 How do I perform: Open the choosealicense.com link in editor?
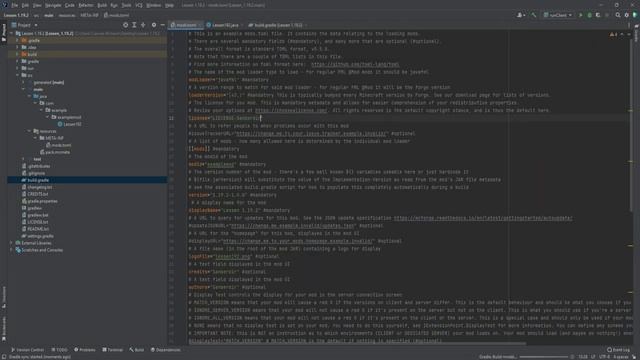tap(291, 110)
